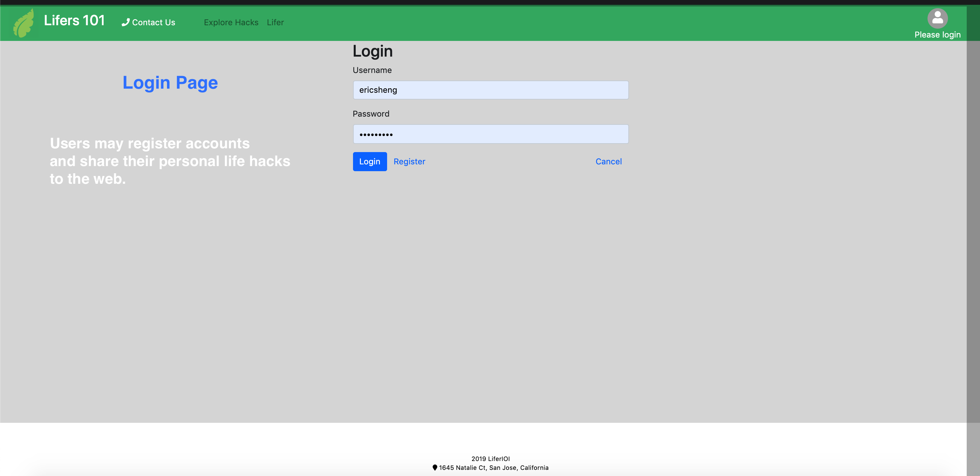
Task: Open the Lifer menu item
Action: pyautogui.click(x=275, y=23)
